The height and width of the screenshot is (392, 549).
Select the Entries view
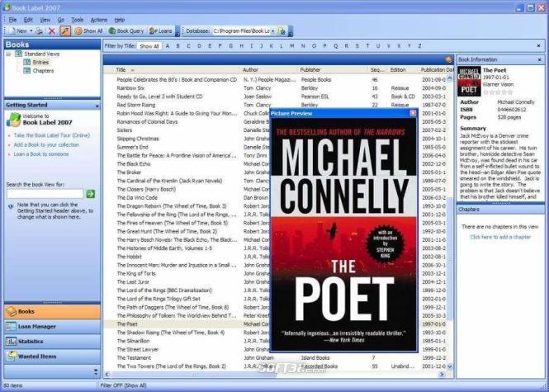click(40, 62)
